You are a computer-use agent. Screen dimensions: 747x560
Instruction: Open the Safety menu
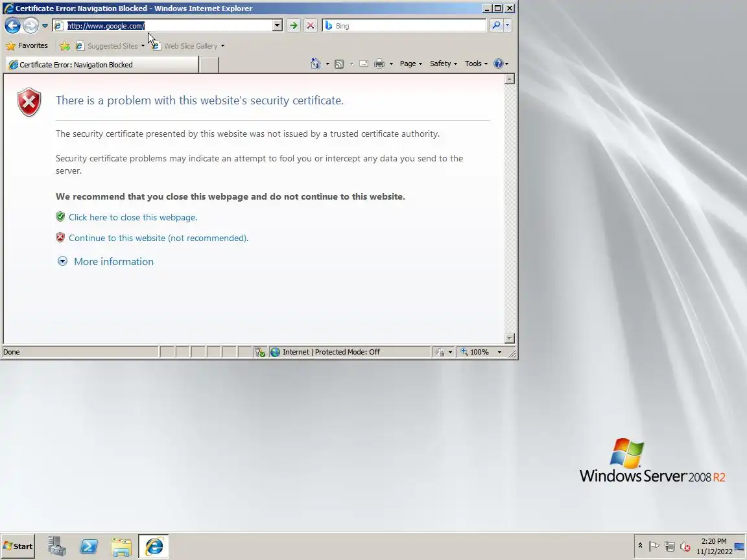pyautogui.click(x=443, y=64)
